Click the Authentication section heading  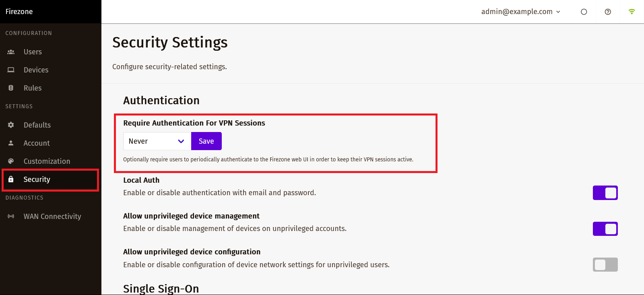coord(161,101)
